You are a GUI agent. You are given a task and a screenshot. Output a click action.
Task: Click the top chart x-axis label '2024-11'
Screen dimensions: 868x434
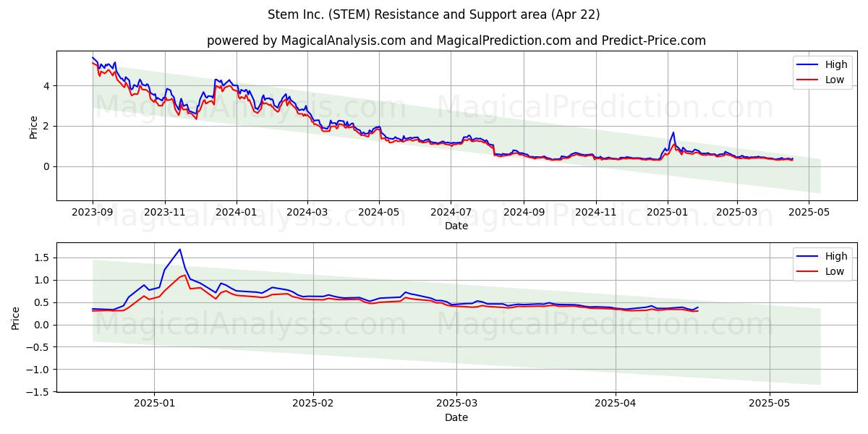[x=595, y=212]
